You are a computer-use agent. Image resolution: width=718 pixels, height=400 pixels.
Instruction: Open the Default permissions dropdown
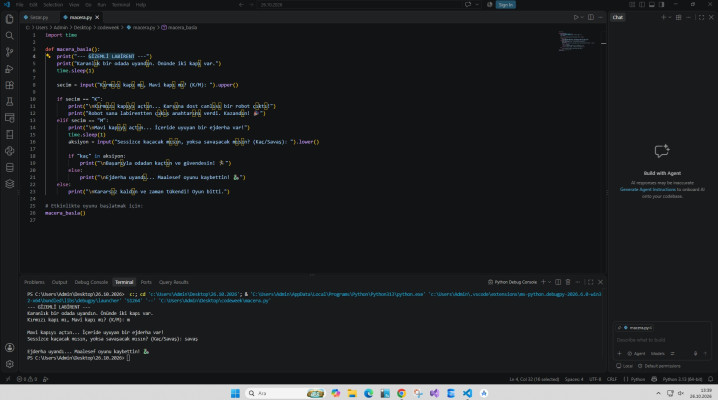pos(659,366)
